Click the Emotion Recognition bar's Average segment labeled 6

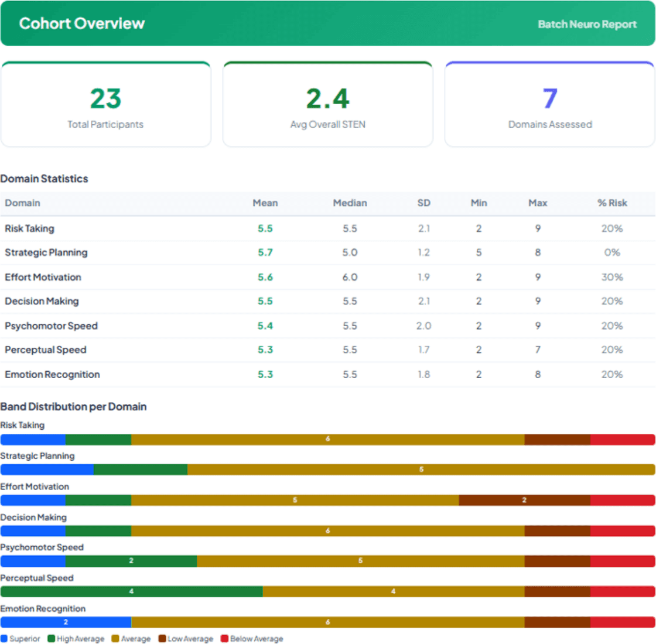point(327,622)
